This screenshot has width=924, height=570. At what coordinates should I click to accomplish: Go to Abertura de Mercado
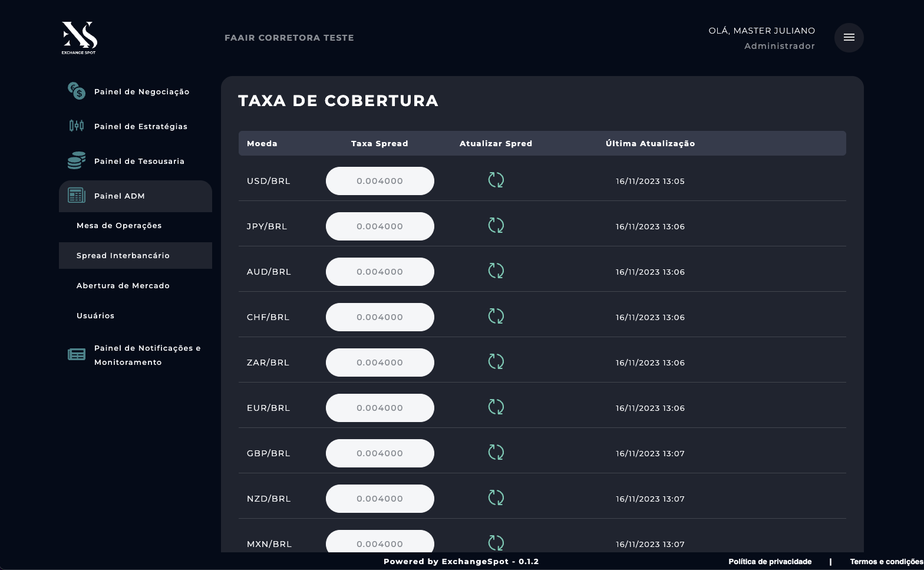tap(123, 286)
